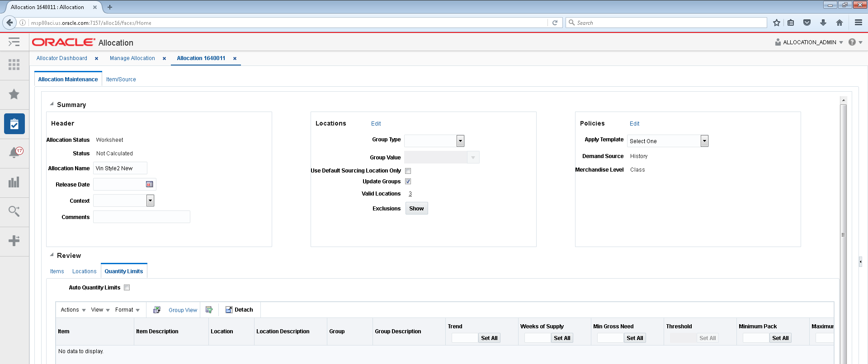The height and width of the screenshot is (364, 868).
Task: Switch to the Locations review tab
Action: [x=85, y=271]
